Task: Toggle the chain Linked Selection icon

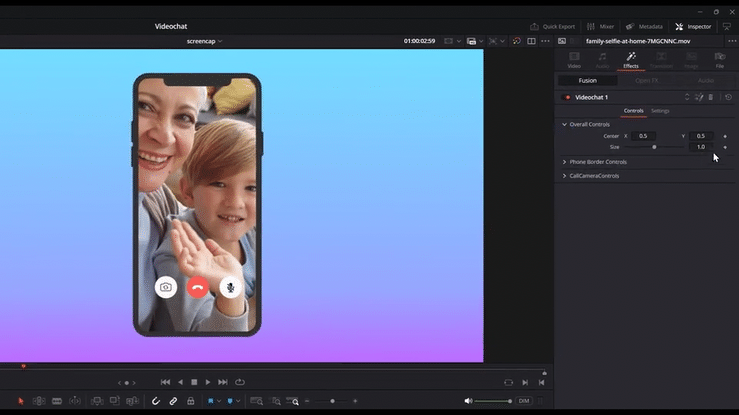Action: pyautogui.click(x=173, y=401)
